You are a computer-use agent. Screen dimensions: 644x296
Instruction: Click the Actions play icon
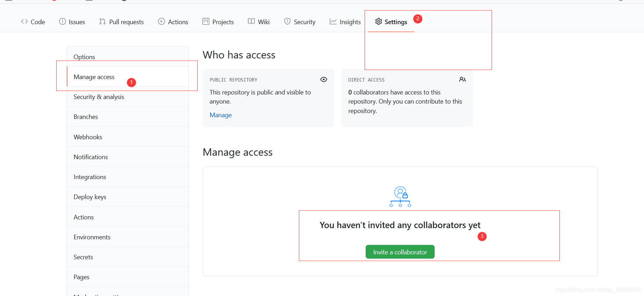coord(162,22)
